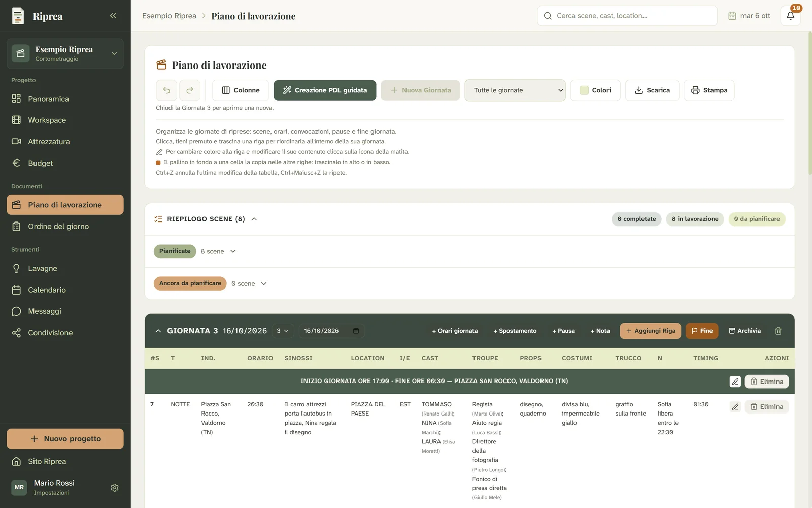The image size is (812, 508).
Task: Open Calendario tool
Action: tap(65, 290)
